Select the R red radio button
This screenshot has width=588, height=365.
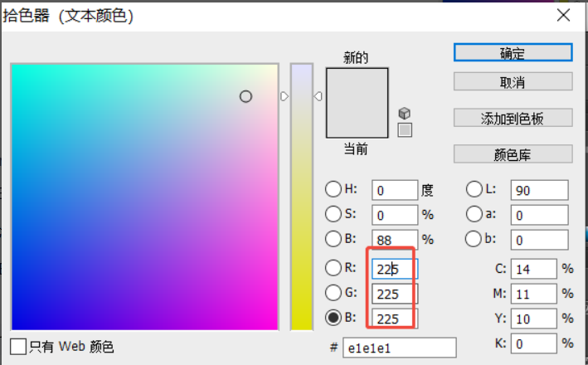pyautogui.click(x=333, y=268)
